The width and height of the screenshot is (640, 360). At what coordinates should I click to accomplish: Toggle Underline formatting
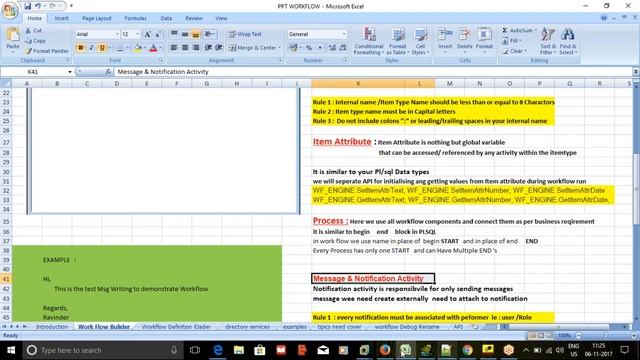tap(102, 48)
